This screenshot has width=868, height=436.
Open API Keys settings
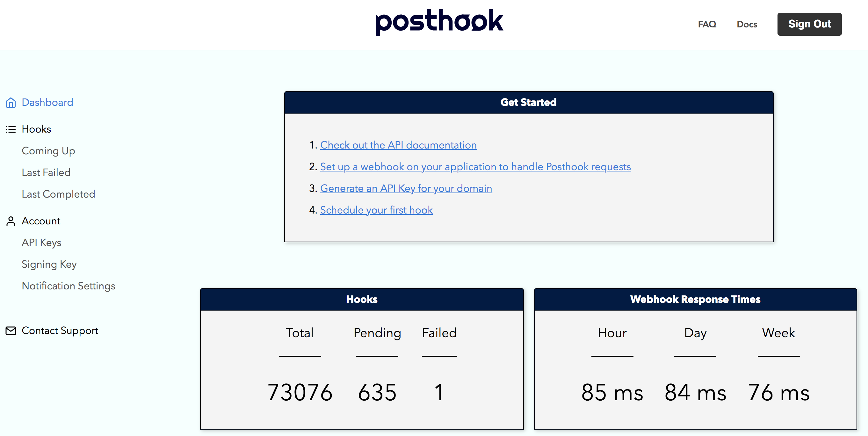click(x=41, y=243)
